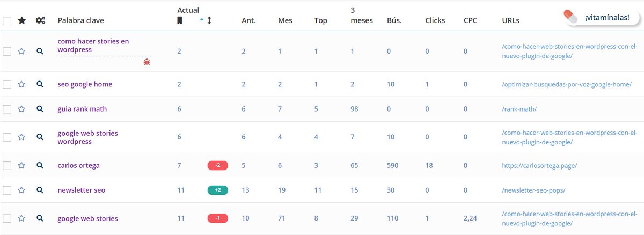The width and height of the screenshot is (644, 235).
Task: Sort by 'Palabra clave' column header
Action: [x=81, y=20]
